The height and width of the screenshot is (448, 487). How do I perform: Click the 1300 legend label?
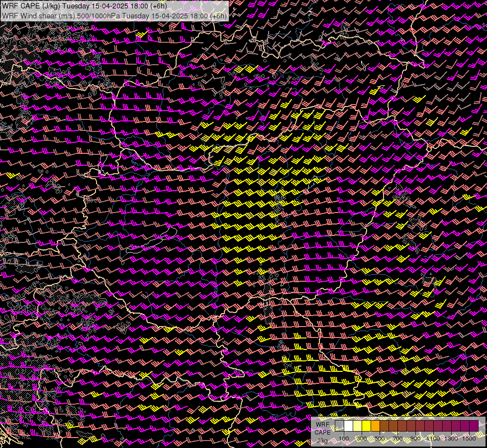(x=451, y=439)
